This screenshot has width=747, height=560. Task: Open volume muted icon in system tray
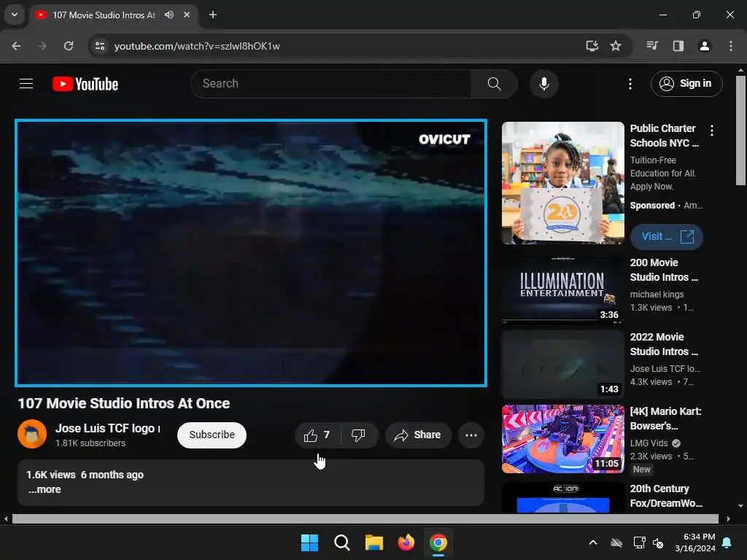pos(658,542)
